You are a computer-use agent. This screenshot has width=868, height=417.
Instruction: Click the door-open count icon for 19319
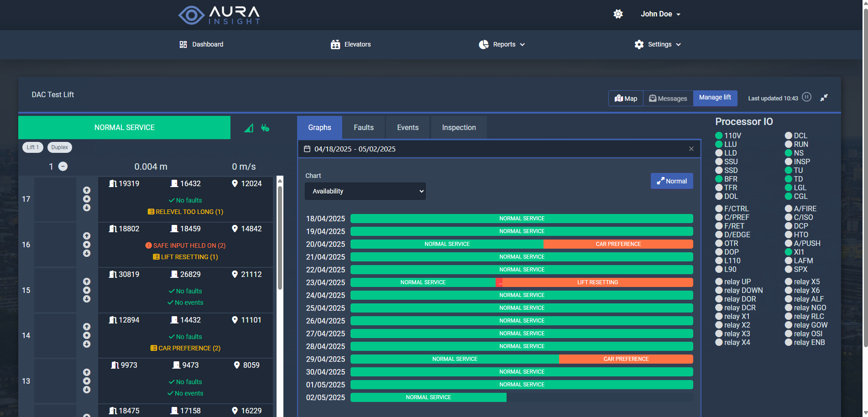click(x=113, y=183)
